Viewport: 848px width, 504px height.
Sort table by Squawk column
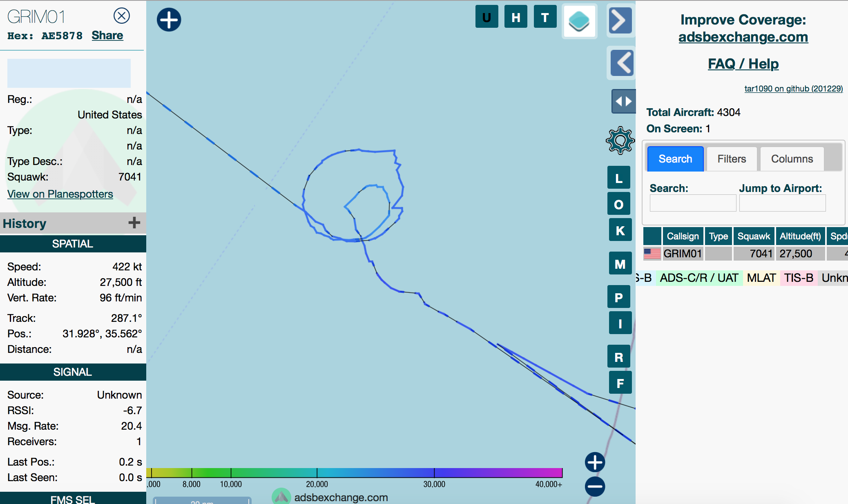(753, 236)
